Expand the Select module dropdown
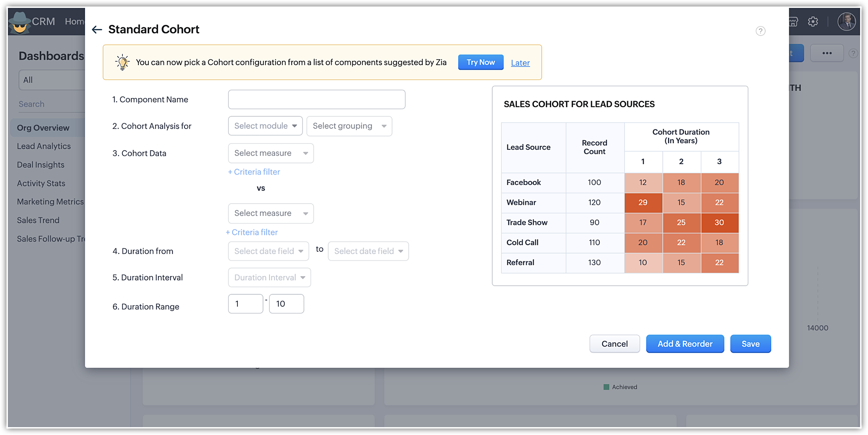 pyautogui.click(x=265, y=126)
